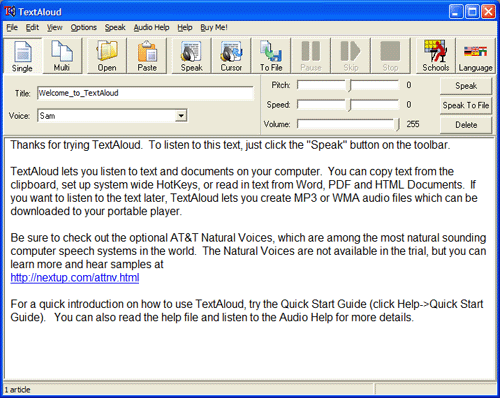This screenshot has height=398, width=500.
Task: Open the Options menu
Action: (x=83, y=27)
